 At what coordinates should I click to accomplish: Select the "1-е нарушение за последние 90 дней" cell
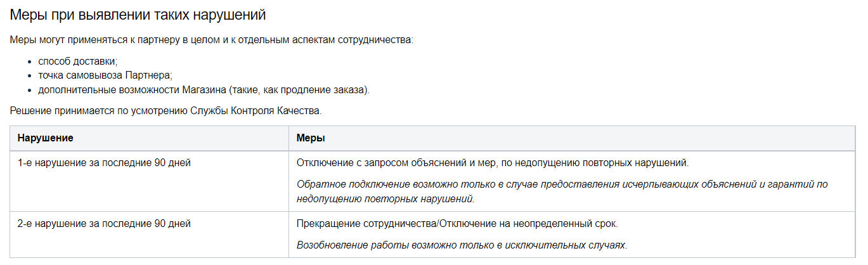104,163
